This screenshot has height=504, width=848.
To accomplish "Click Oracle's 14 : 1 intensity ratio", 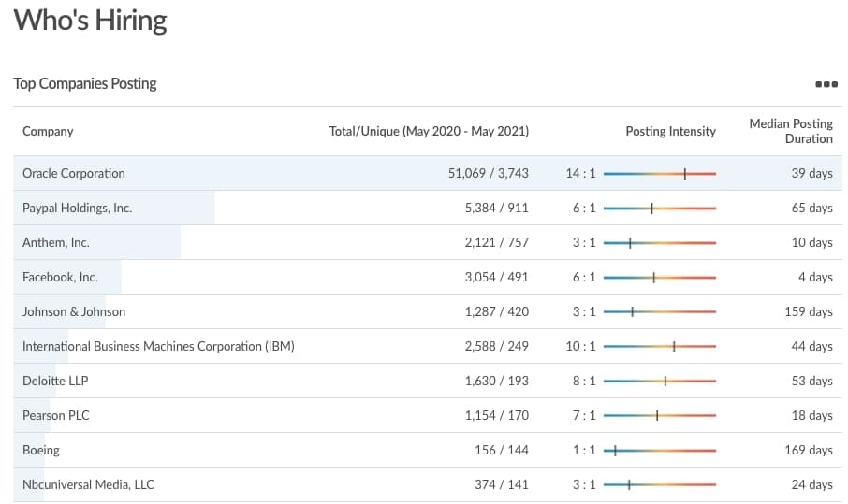I will point(580,173).
